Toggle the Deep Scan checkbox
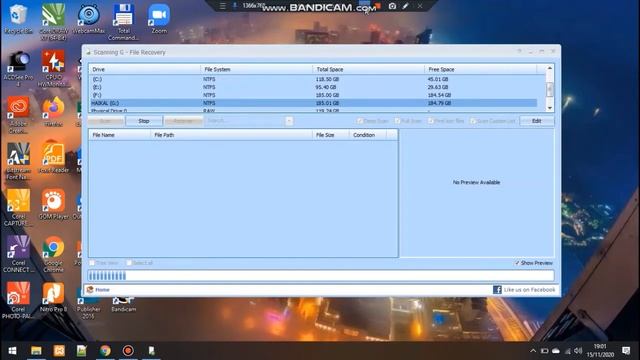 pos(360,121)
